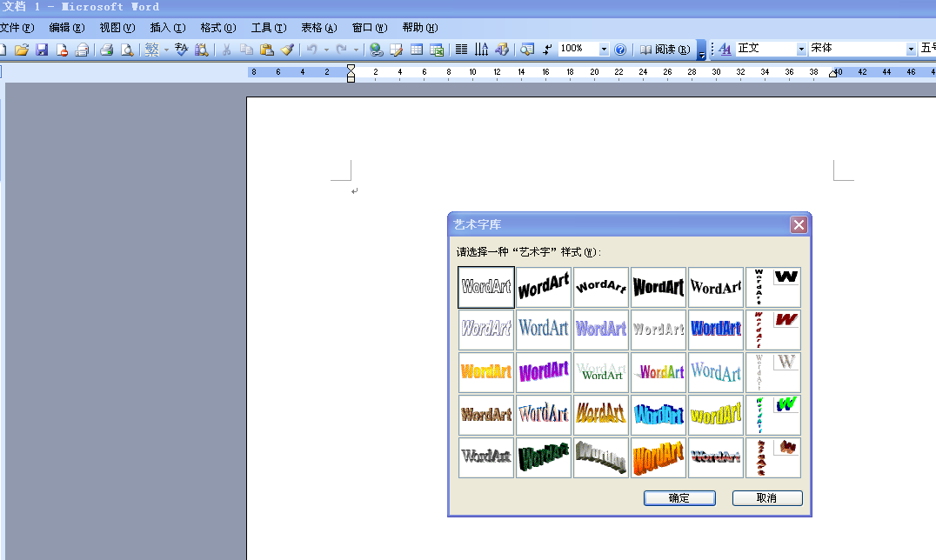
Task: Insert an Excel worksheet icon
Action: point(437,50)
